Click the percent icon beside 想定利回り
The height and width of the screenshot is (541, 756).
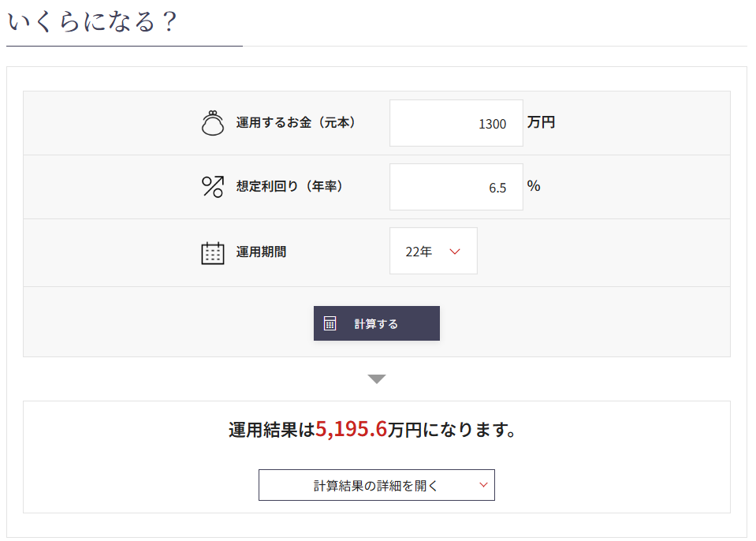213,187
